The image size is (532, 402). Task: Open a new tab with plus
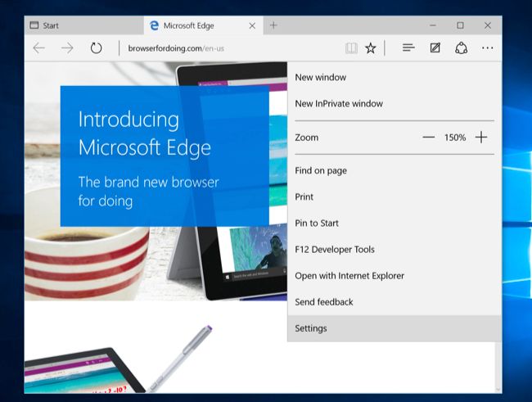click(273, 25)
